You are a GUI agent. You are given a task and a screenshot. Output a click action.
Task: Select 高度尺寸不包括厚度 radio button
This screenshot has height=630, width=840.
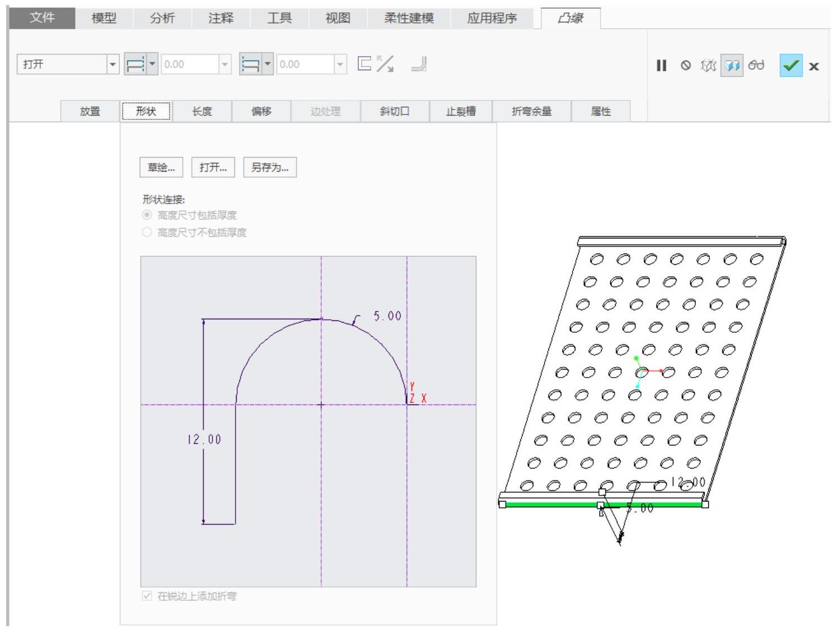(147, 232)
